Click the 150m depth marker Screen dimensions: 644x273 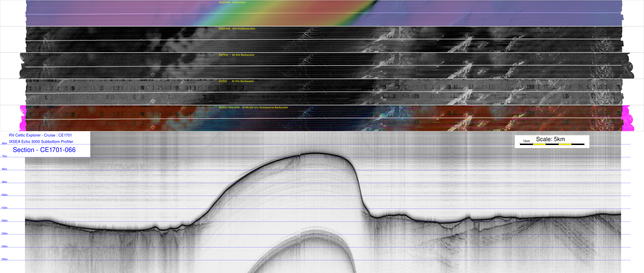[x=4, y=259]
